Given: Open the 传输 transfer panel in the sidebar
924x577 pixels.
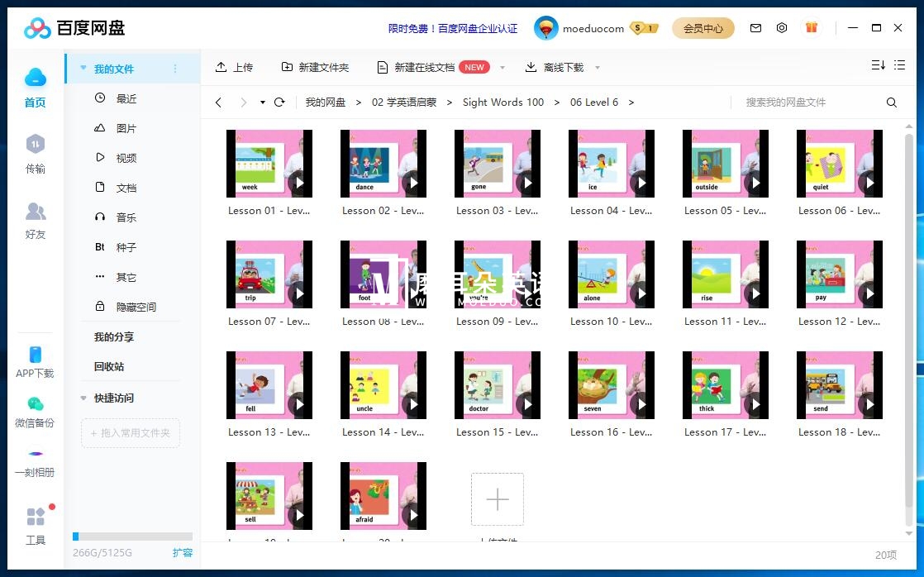Looking at the screenshot, I should point(36,151).
